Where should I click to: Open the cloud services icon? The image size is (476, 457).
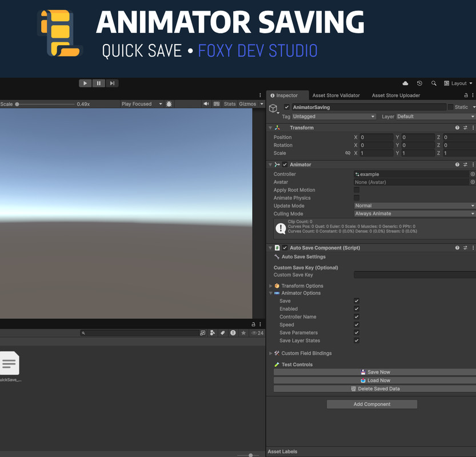click(x=405, y=83)
